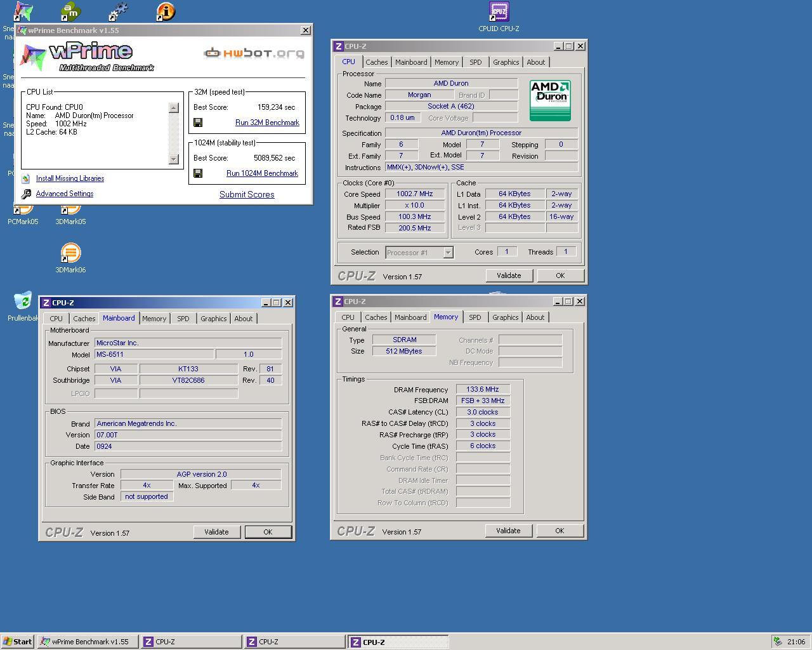
Task: Switch to CPU tab in Mainboard CPU-Z window
Action: [x=56, y=319]
